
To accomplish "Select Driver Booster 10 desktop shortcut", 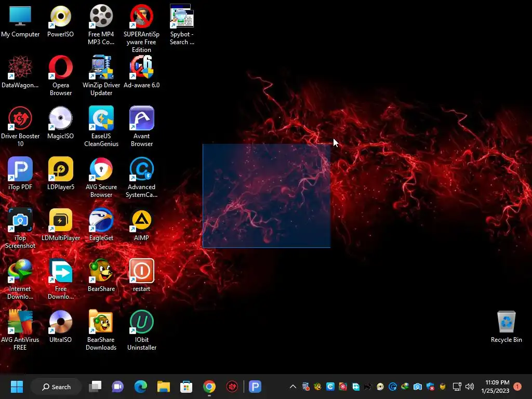I will point(20,127).
